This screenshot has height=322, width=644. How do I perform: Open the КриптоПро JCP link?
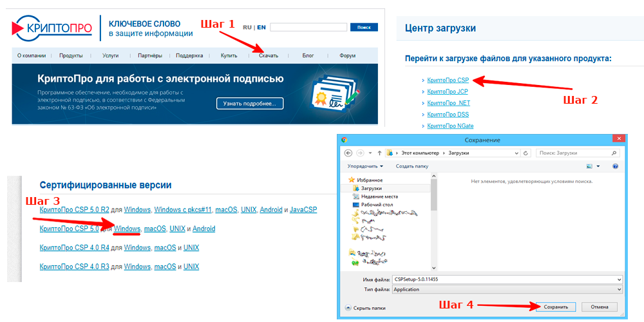click(448, 91)
